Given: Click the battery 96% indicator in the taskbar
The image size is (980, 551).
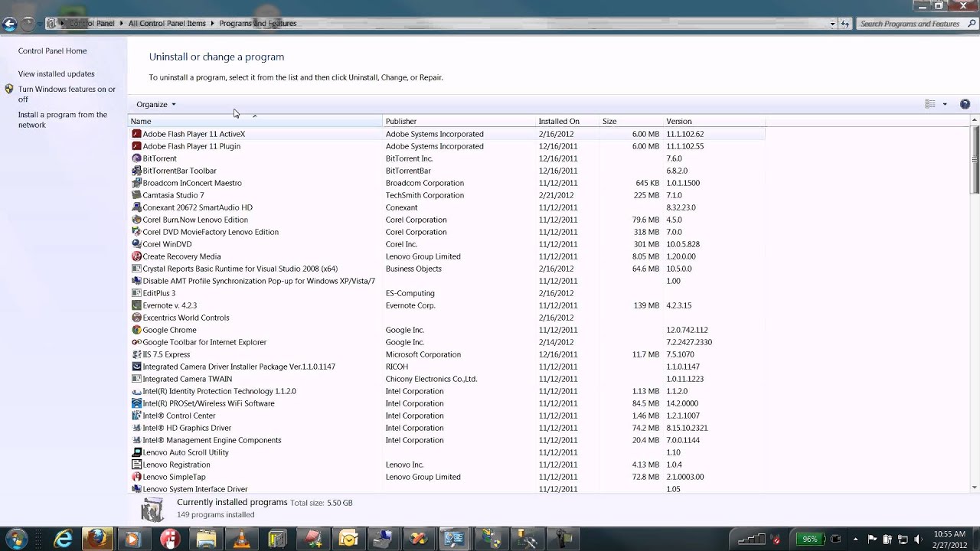Looking at the screenshot, I should point(810,539).
